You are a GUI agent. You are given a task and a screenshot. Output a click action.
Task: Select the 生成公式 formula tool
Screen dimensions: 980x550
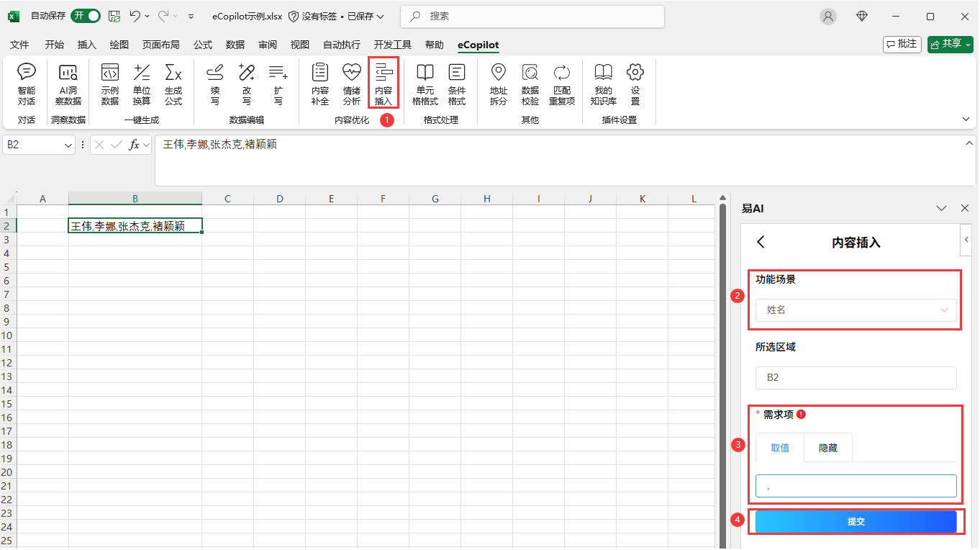coord(173,84)
